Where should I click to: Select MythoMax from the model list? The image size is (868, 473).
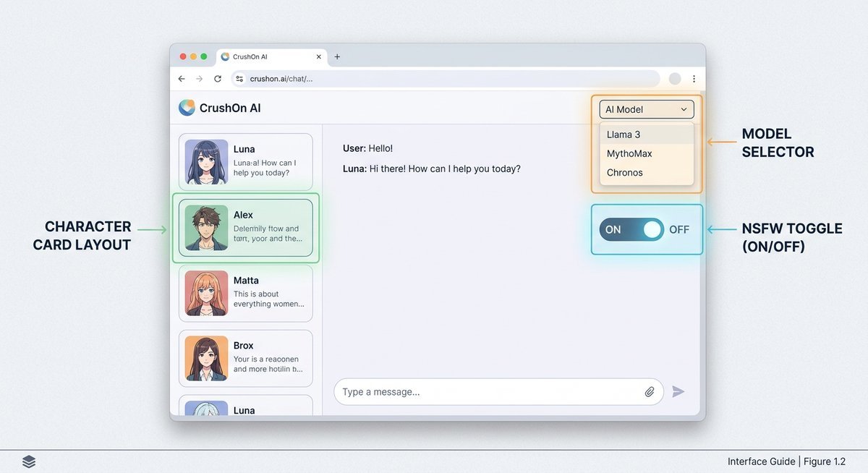(629, 153)
